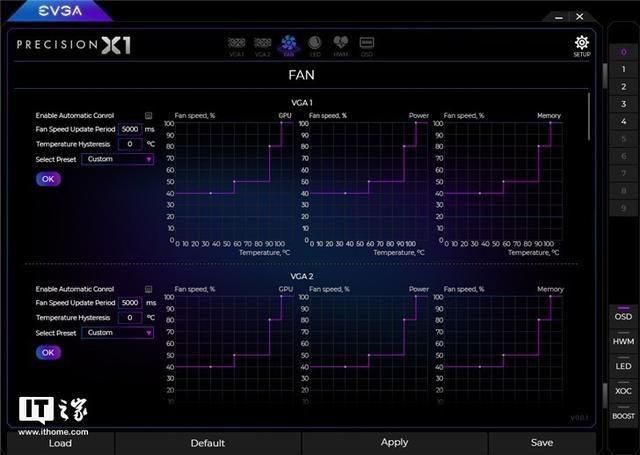Expand the VGA 2 Select Preset dropdown
640x455 pixels.
pos(118,333)
